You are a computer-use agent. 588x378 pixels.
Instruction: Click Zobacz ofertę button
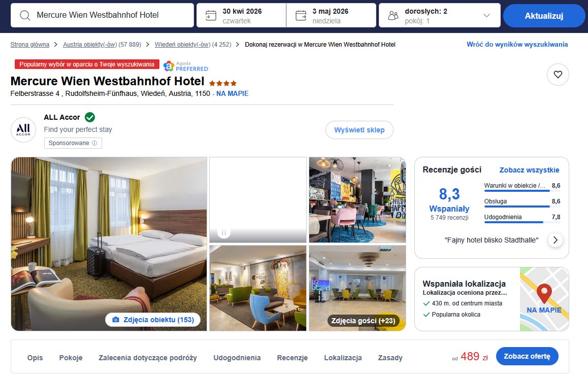527,356
